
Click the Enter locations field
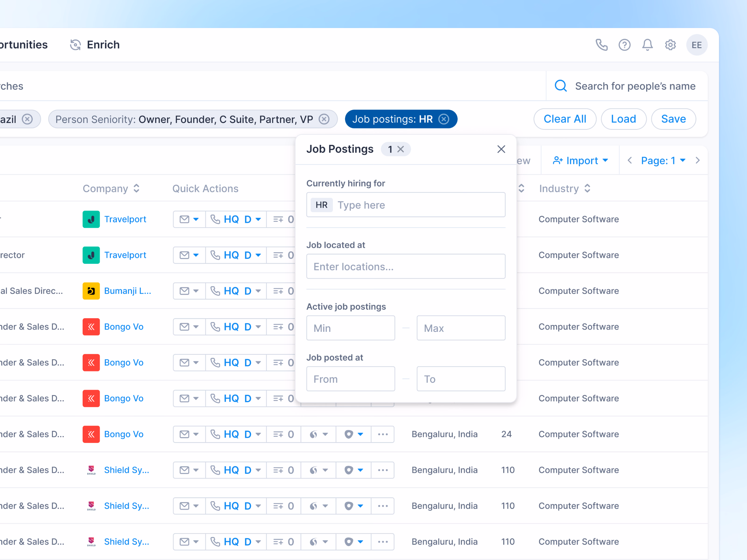point(405,267)
